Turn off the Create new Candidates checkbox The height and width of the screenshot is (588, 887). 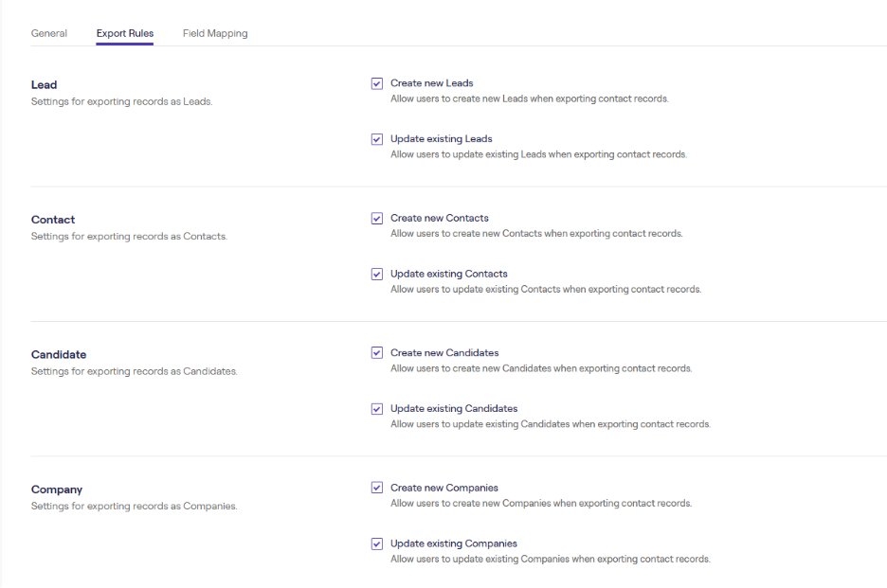click(x=377, y=353)
